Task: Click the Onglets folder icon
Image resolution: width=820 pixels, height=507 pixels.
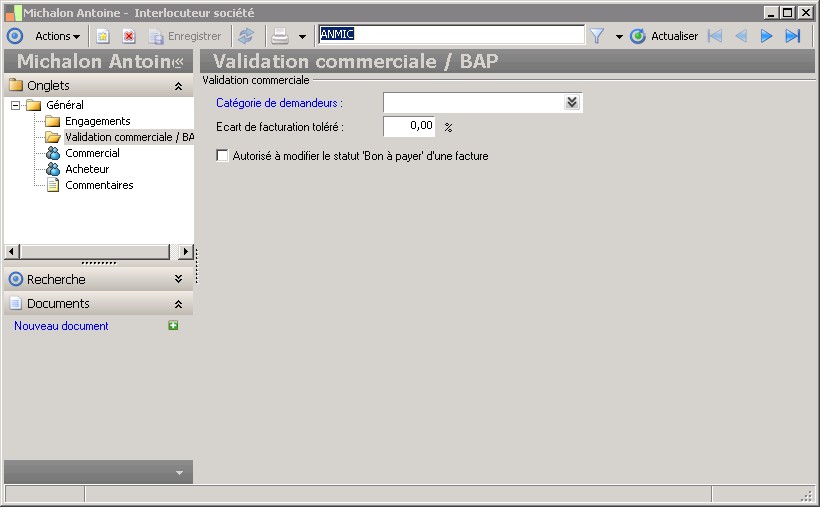Action: pyautogui.click(x=16, y=85)
